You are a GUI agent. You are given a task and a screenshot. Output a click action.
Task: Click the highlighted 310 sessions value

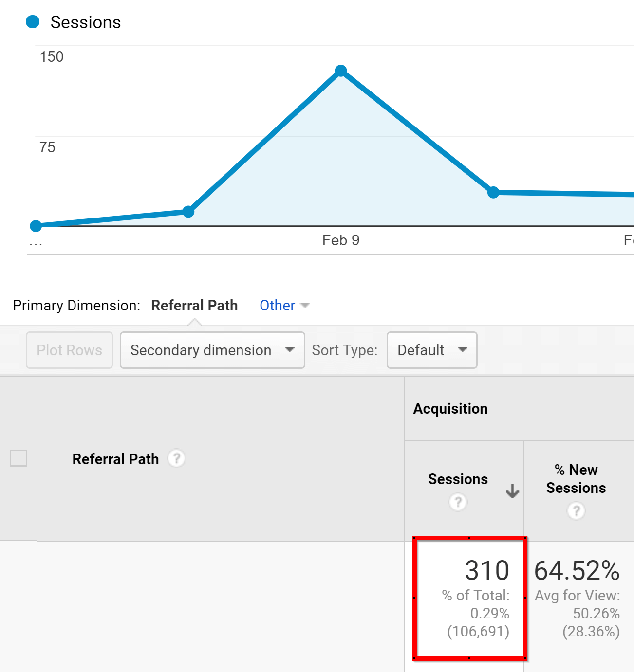pyautogui.click(x=486, y=570)
